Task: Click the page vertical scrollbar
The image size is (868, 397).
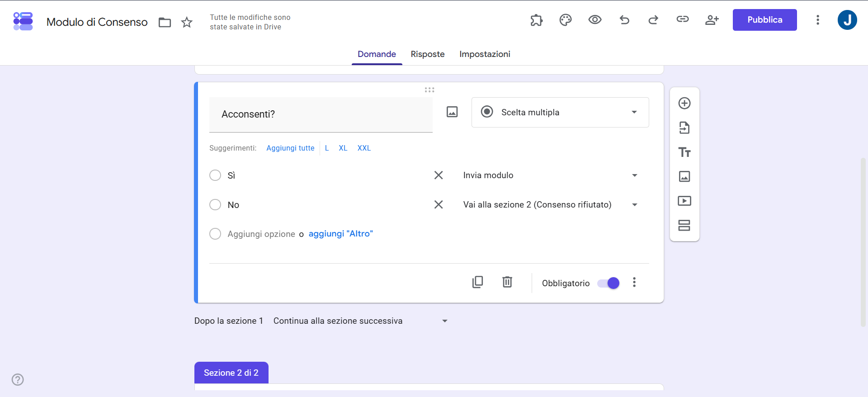Action: 863,242
